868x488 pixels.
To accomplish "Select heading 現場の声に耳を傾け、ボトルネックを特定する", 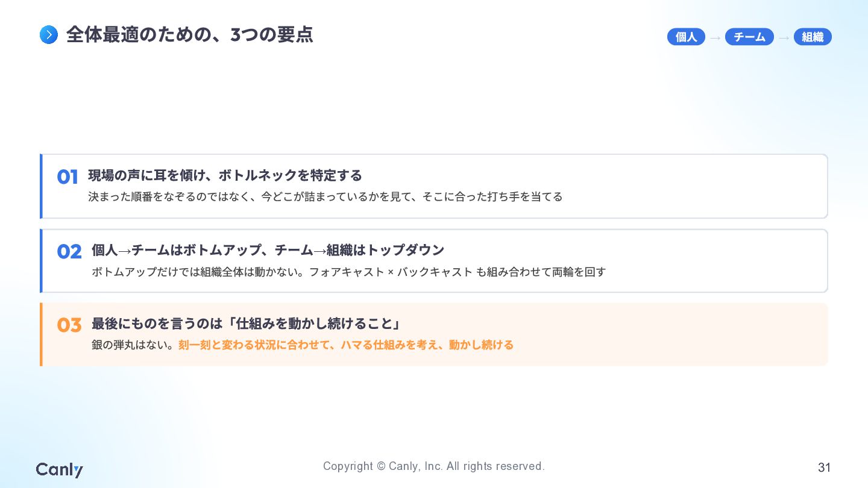I will [225, 175].
